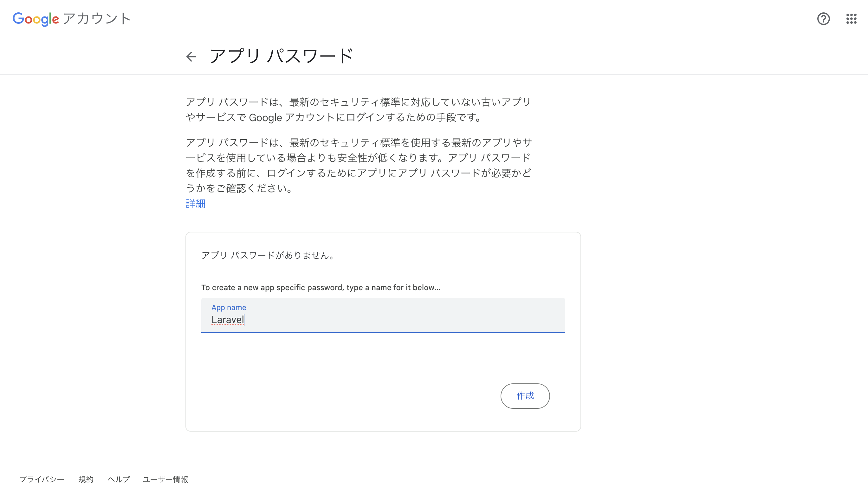Open the 詳細 link under the description
Viewport: 868px width, 495px height.
[195, 203]
